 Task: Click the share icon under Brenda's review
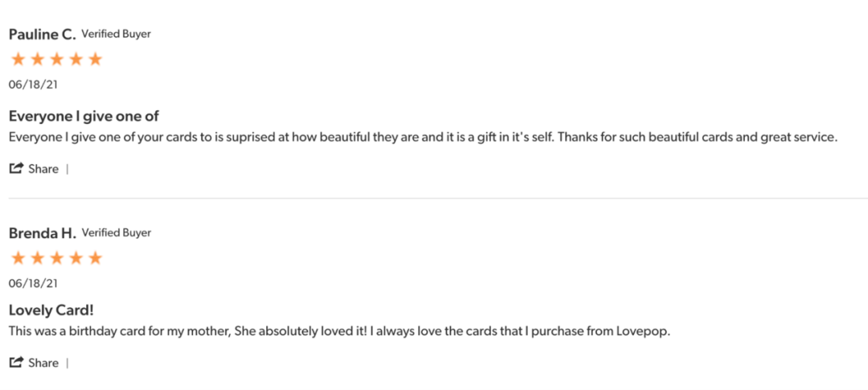click(16, 363)
